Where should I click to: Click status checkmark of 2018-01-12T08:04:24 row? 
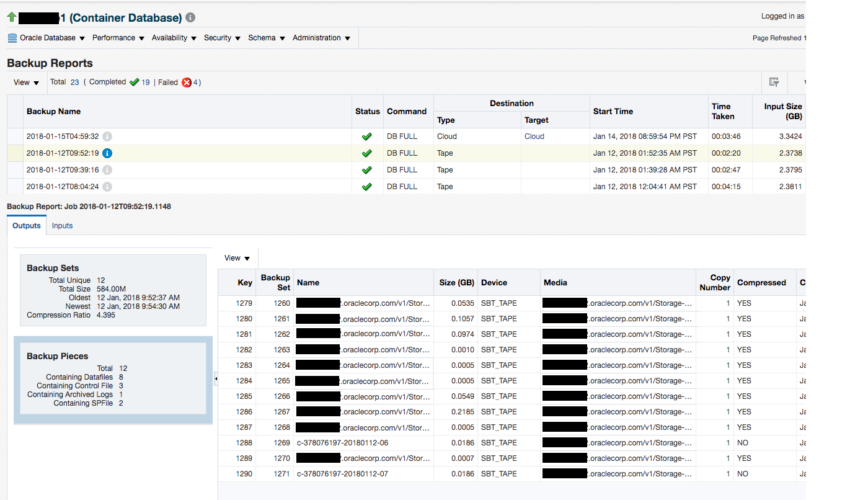(x=367, y=187)
